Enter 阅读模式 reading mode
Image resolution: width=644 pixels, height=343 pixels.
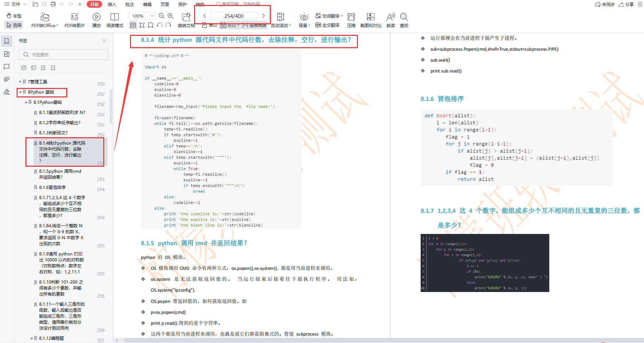point(115,20)
